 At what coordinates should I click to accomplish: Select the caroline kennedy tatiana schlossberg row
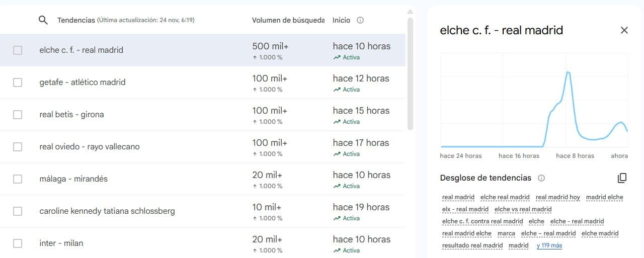[203, 211]
